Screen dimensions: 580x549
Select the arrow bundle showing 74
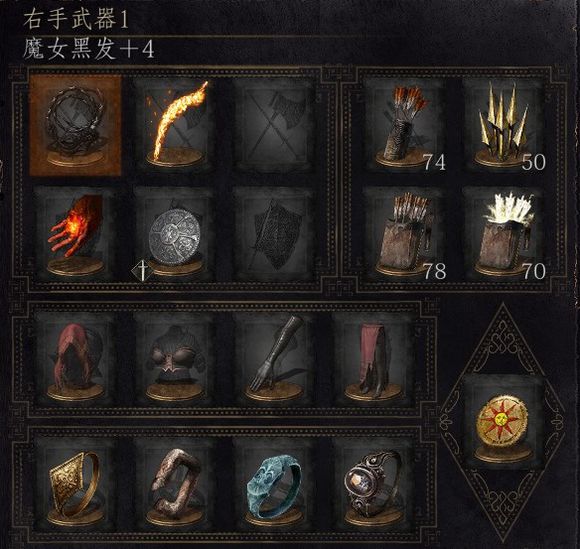[405, 125]
